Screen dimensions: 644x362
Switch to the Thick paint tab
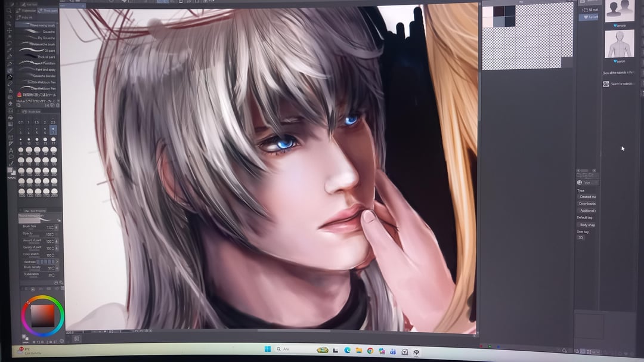click(x=50, y=10)
